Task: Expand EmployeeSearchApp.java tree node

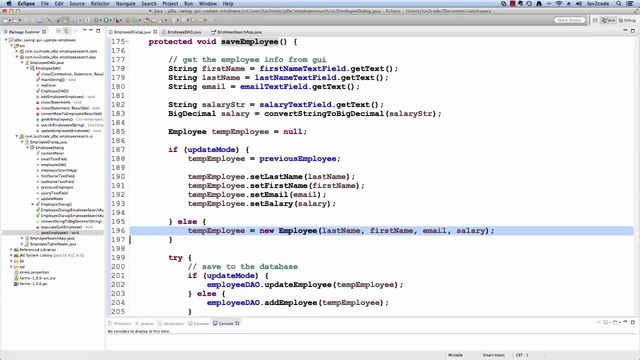Action: (x=22, y=238)
